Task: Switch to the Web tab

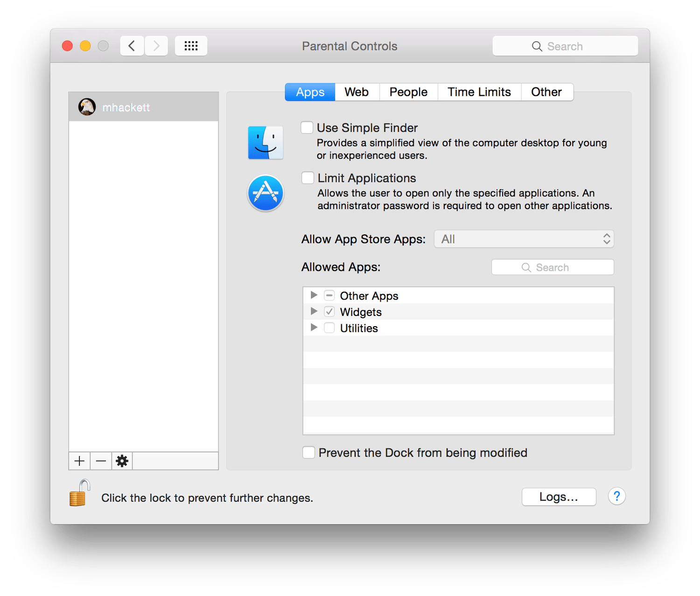Action: point(357,92)
